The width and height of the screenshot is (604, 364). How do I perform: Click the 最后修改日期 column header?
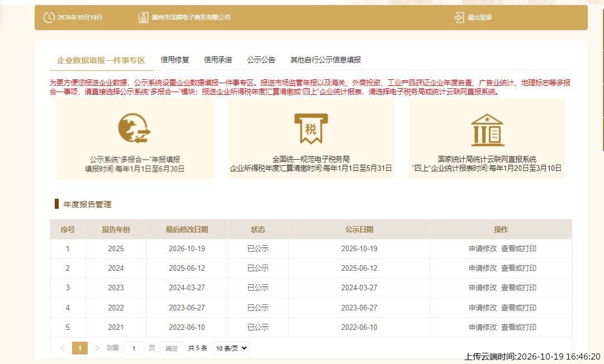[x=187, y=229]
